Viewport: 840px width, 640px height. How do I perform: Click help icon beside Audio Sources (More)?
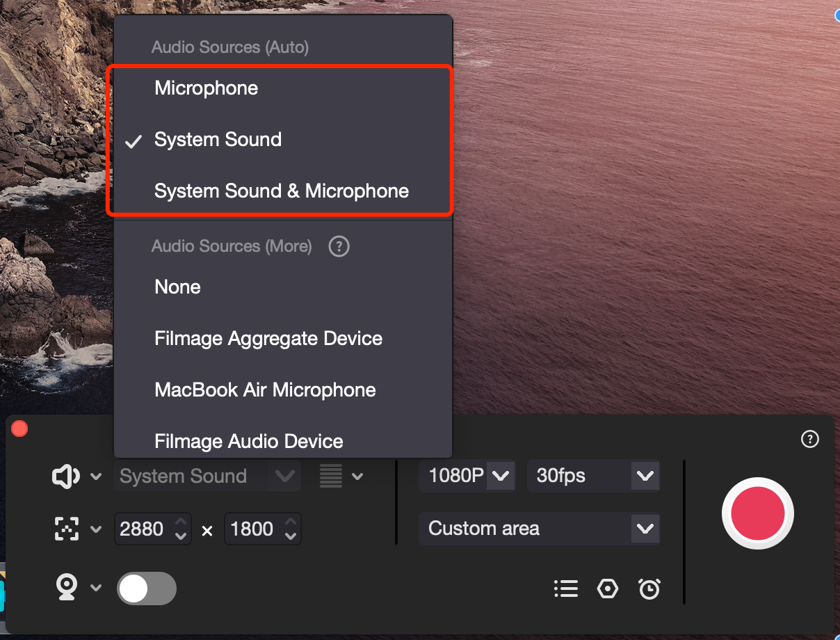tap(339, 246)
